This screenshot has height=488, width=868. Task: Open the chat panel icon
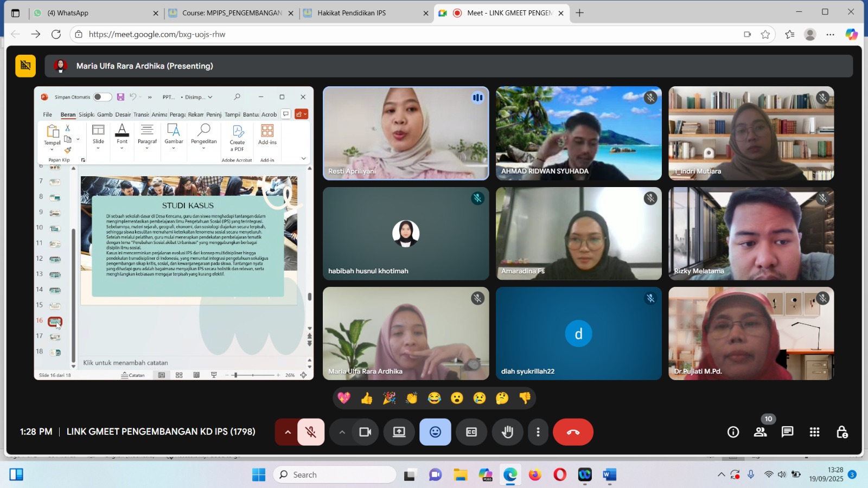coord(787,432)
